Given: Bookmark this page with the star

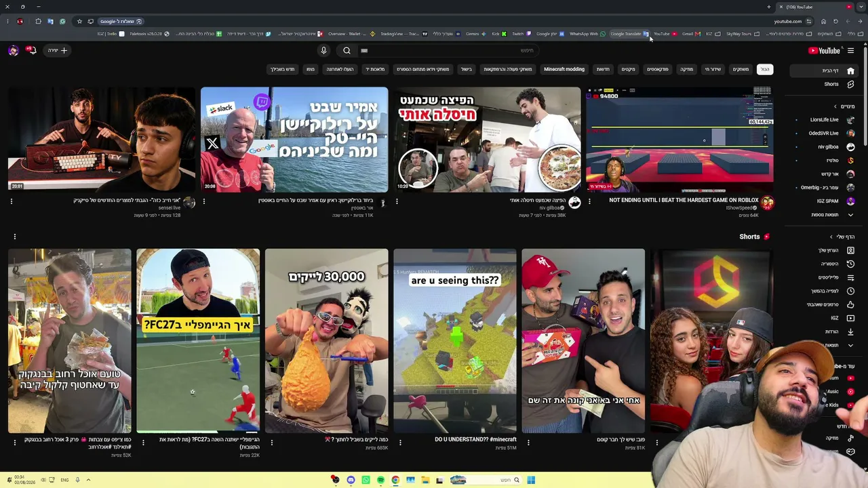Looking at the screenshot, I should [x=79, y=21].
